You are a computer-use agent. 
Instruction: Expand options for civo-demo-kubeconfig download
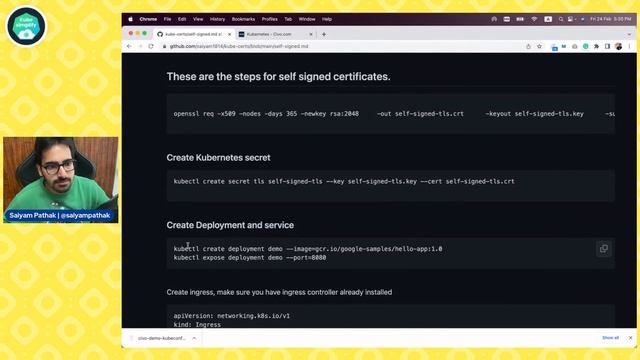coord(194,338)
